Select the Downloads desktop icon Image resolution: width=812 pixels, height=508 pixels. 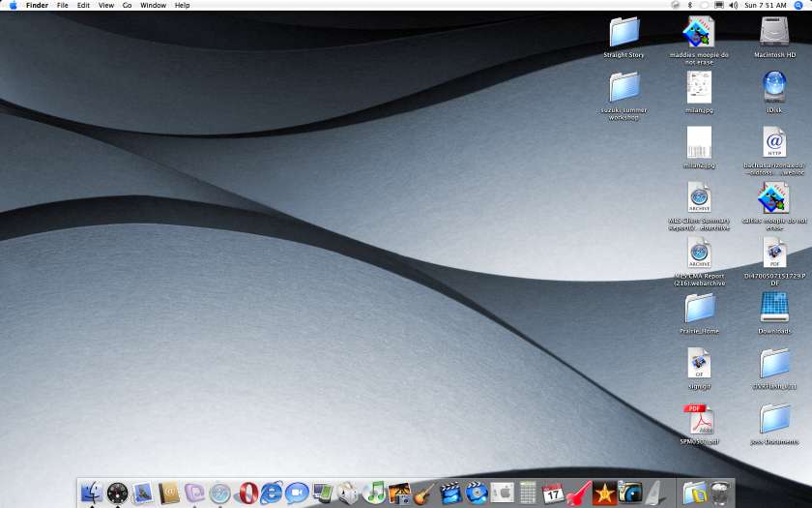pyautogui.click(x=774, y=308)
